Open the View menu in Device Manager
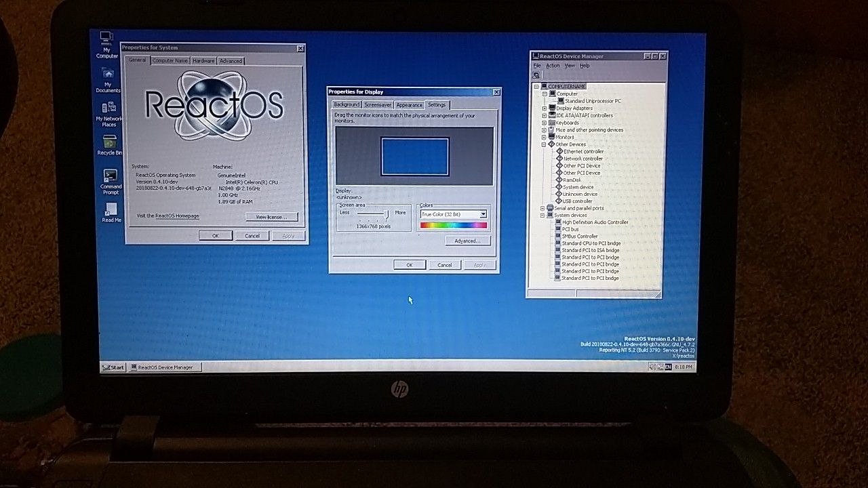868x488 pixels. [x=570, y=66]
